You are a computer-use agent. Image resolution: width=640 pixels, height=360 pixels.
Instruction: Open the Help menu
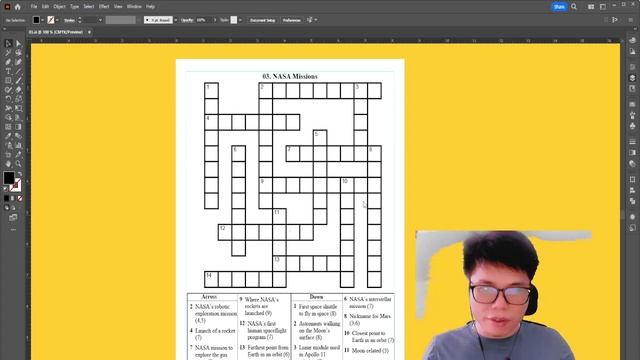click(150, 7)
